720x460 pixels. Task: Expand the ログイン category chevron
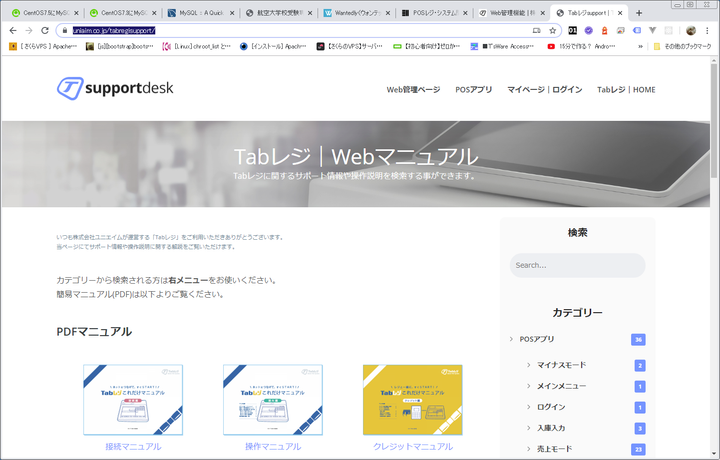(x=529, y=407)
